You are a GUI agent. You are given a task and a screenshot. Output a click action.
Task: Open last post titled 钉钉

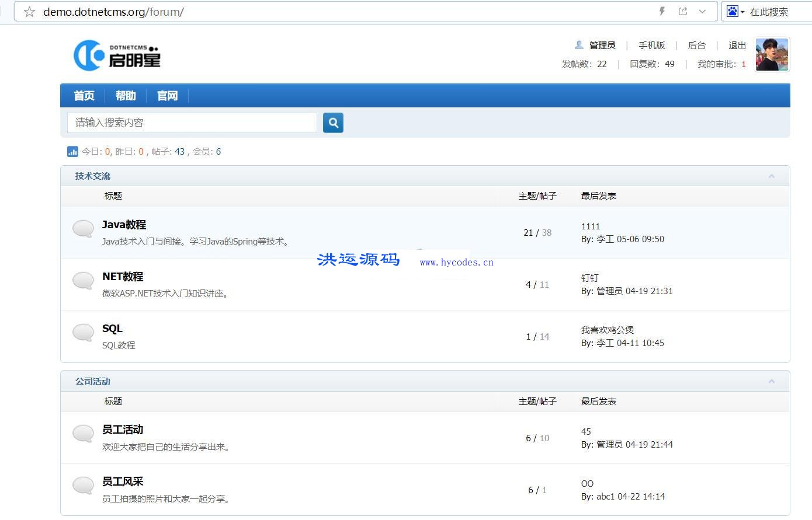click(590, 278)
